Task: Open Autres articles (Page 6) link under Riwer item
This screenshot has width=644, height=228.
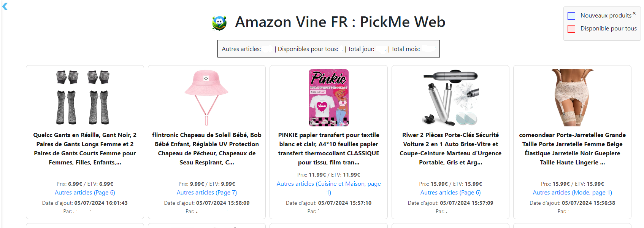Action: pyautogui.click(x=450, y=193)
